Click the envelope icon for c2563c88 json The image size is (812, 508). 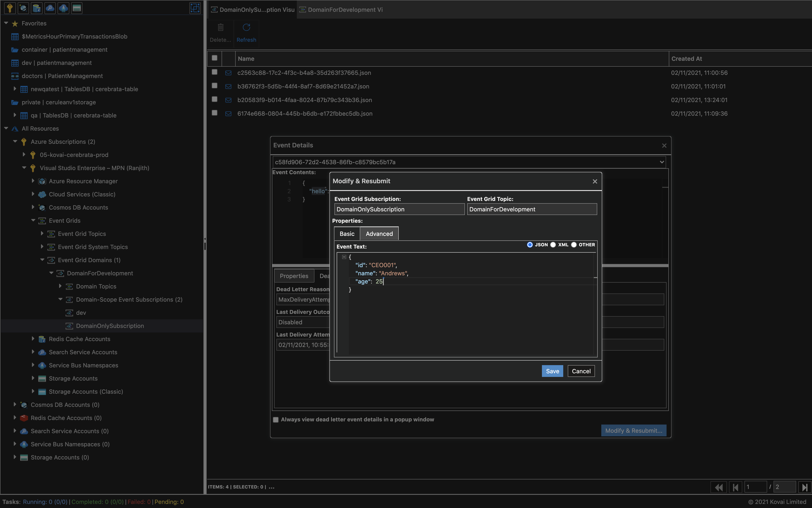click(228, 73)
